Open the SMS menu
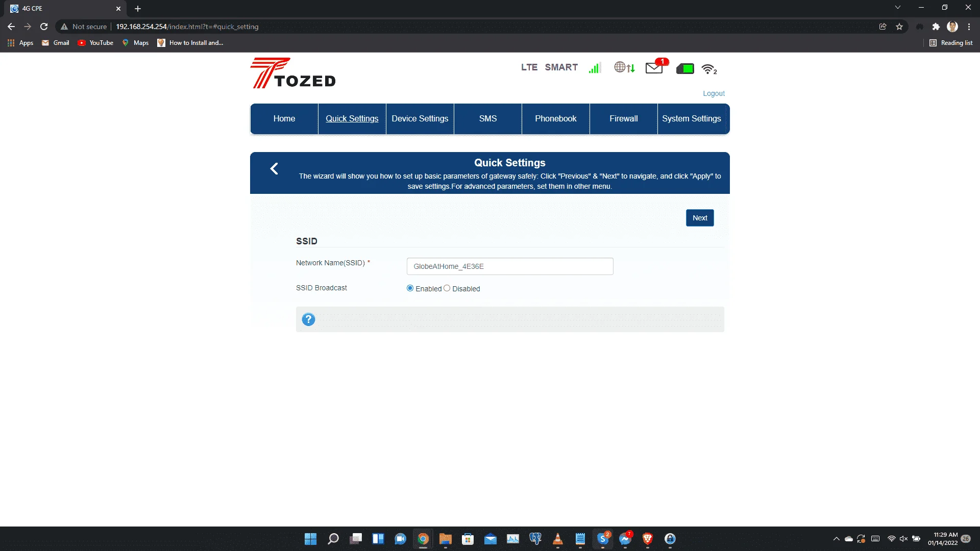Viewport: 980px width, 551px height. pyautogui.click(x=488, y=119)
